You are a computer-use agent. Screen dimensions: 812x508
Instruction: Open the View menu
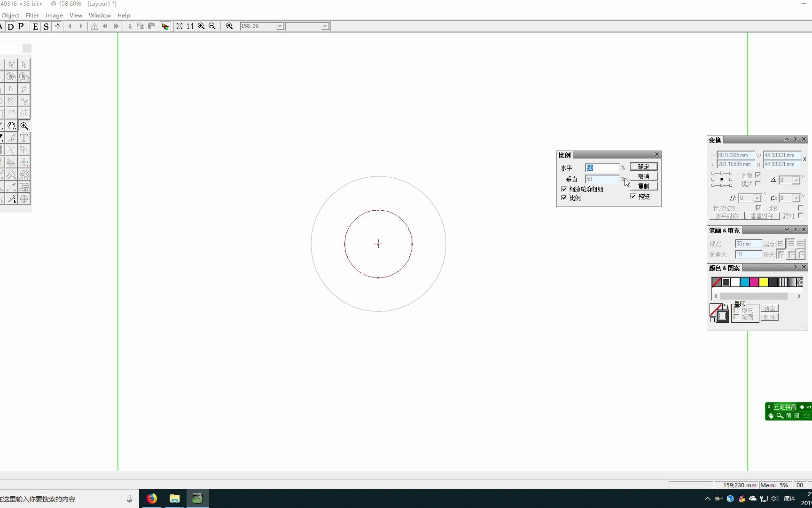coord(76,16)
